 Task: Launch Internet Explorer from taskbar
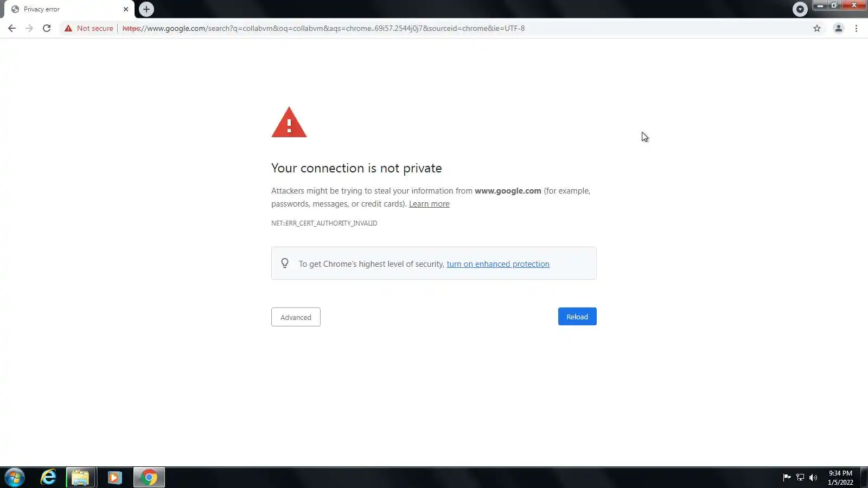click(x=48, y=478)
